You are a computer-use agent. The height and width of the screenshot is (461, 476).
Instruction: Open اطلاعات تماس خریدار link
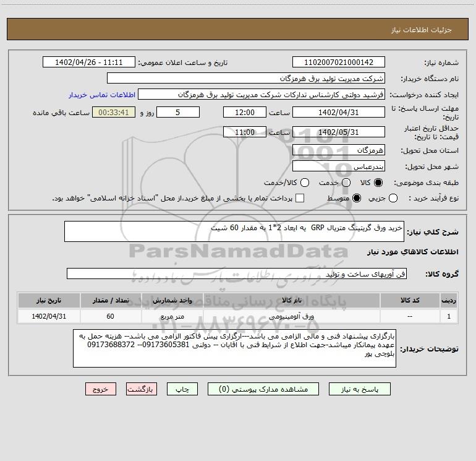click(102, 95)
